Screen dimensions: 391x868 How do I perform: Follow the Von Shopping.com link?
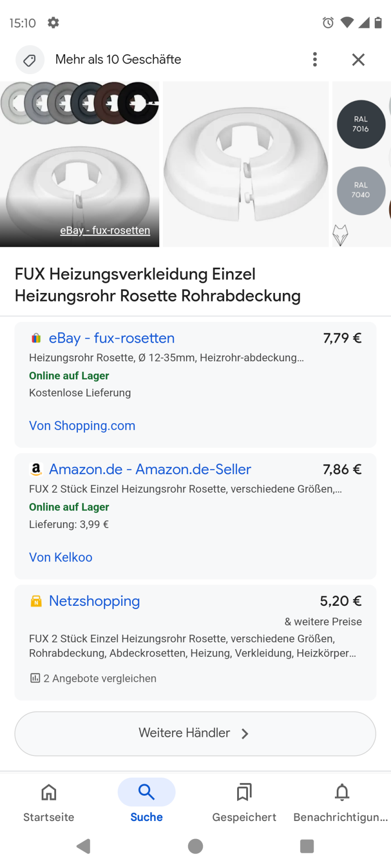point(82,426)
